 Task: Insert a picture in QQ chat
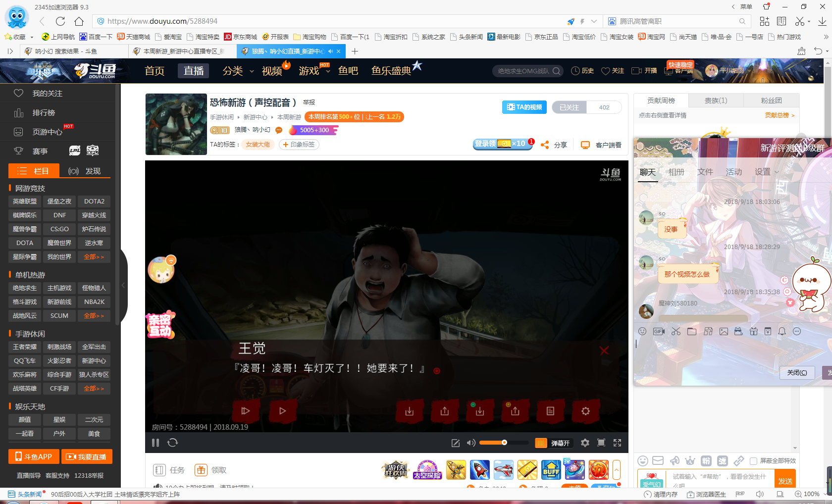click(724, 331)
